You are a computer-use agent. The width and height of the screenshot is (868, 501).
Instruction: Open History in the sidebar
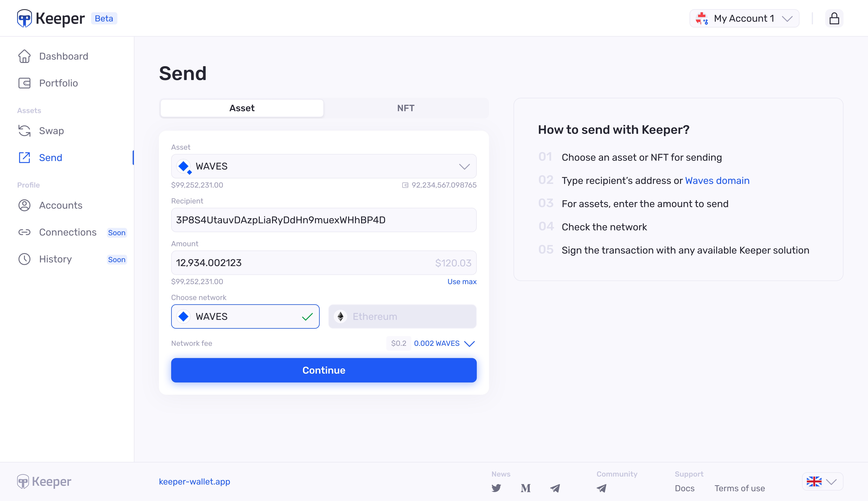(55, 259)
